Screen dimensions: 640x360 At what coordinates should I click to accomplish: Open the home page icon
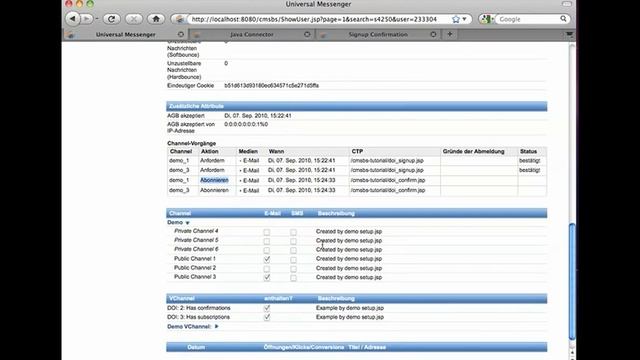(x=156, y=19)
